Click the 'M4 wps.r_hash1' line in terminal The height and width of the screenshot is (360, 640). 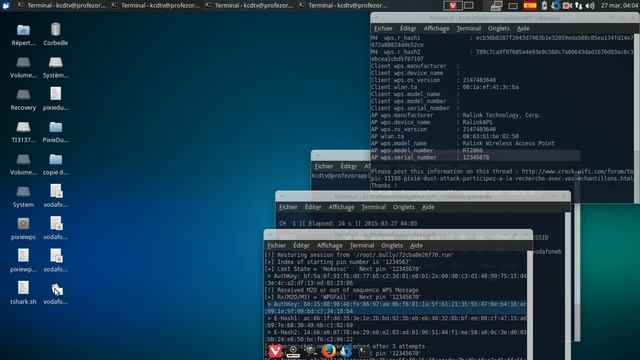(x=502, y=41)
